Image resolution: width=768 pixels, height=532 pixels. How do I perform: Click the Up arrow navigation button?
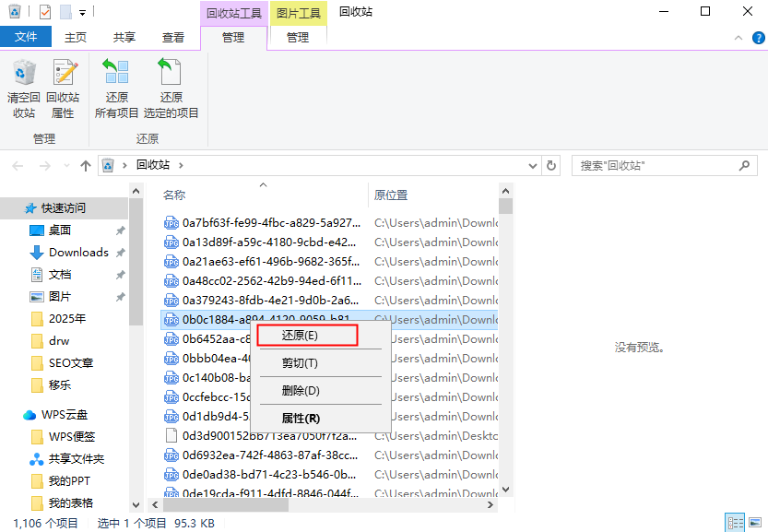[86, 165]
